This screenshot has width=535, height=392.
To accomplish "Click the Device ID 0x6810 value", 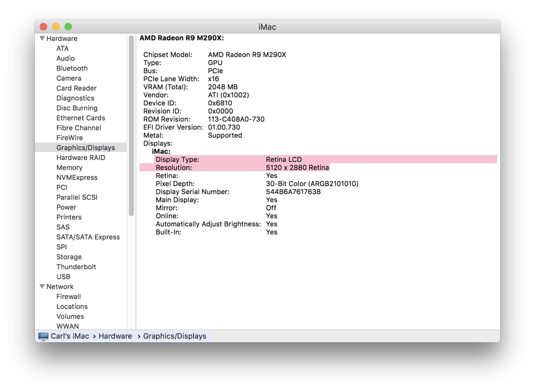I will tap(220, 103).
